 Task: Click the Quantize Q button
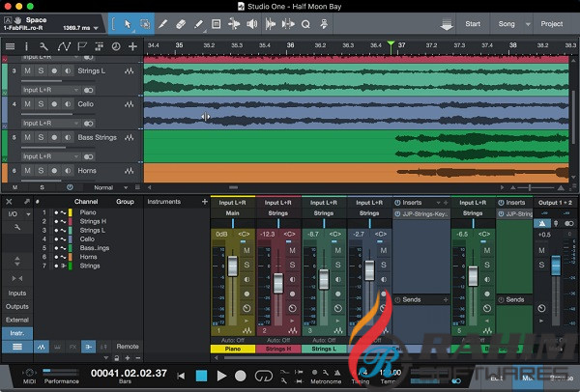pyautogui.click(x=305, y=24)
